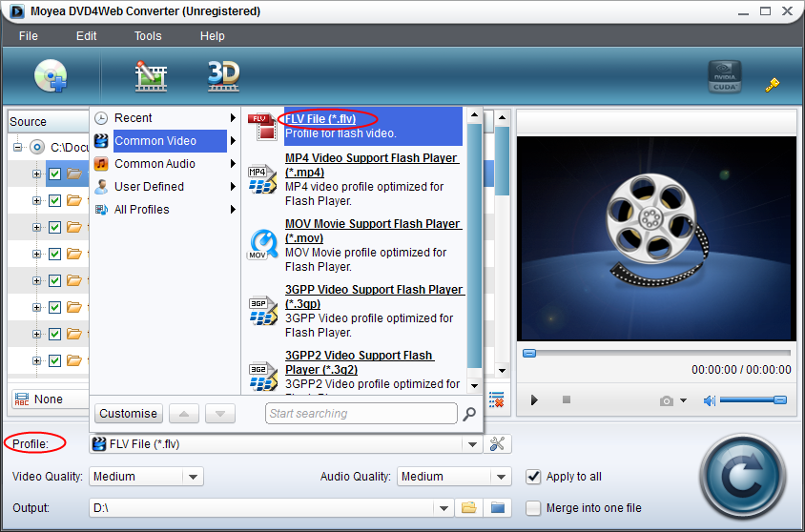Click the volume slider handle
805x532 pixels.
point(779,400)
